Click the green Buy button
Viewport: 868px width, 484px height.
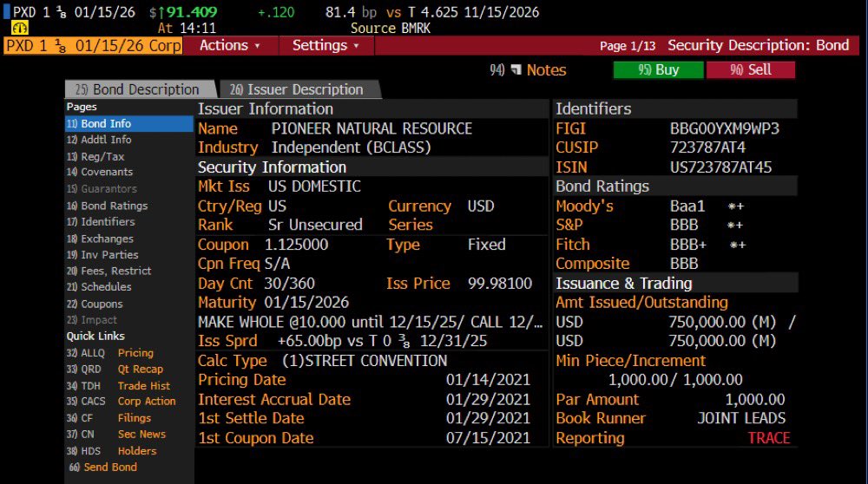[x=658, y=69]
